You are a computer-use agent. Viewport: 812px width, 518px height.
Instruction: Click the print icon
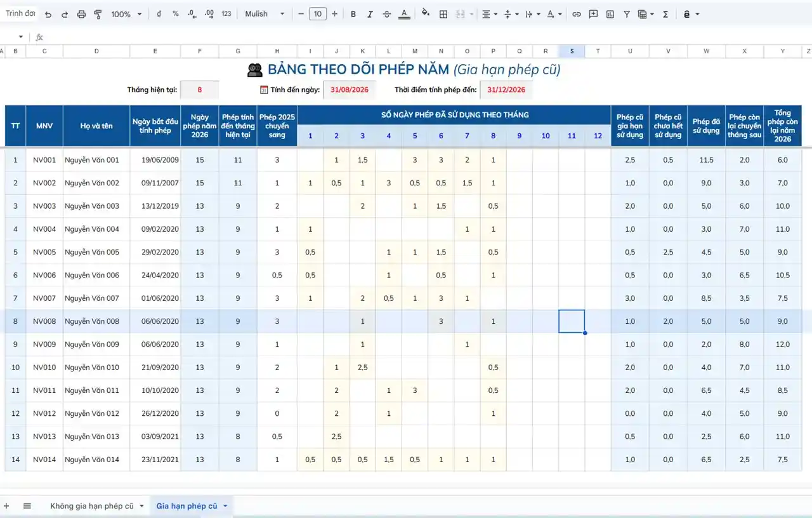coord(81,14)
